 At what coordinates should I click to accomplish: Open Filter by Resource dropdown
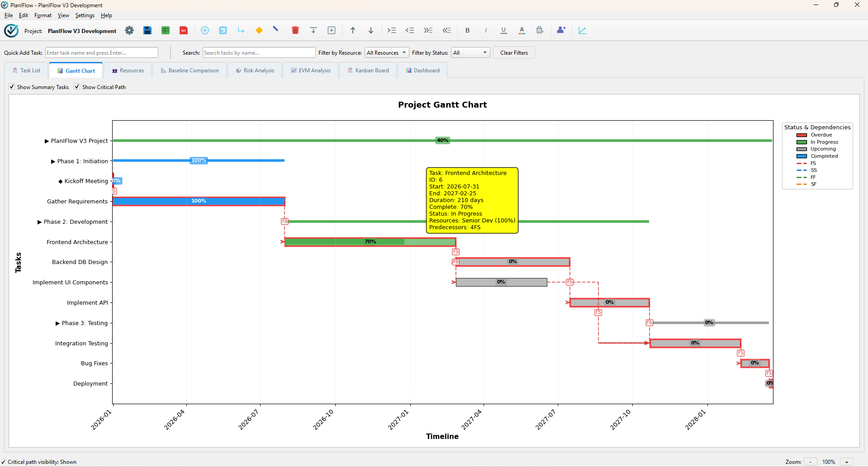tap(387, 53)
